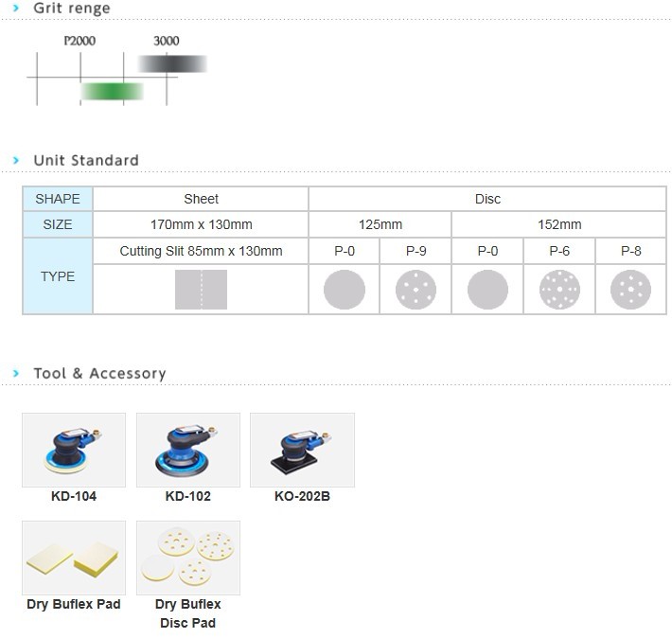Click the Dry Buflex Pad caption
672x638 pixels.
74,604
